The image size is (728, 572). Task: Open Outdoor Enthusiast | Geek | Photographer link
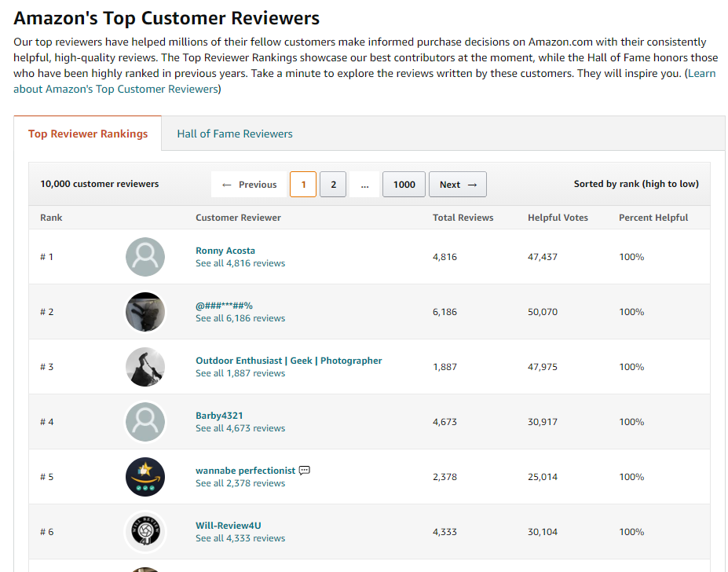289,361
